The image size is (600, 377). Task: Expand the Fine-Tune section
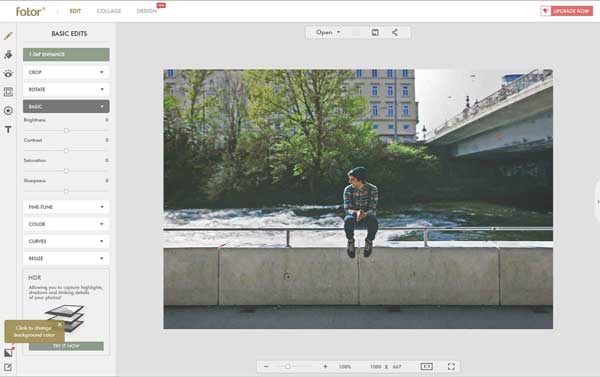66,207
